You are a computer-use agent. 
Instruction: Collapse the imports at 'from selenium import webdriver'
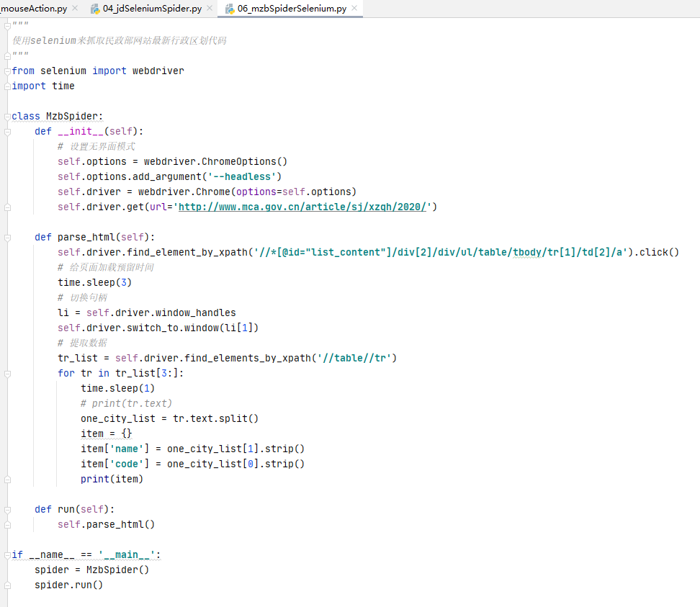click(x=8, y=71)
